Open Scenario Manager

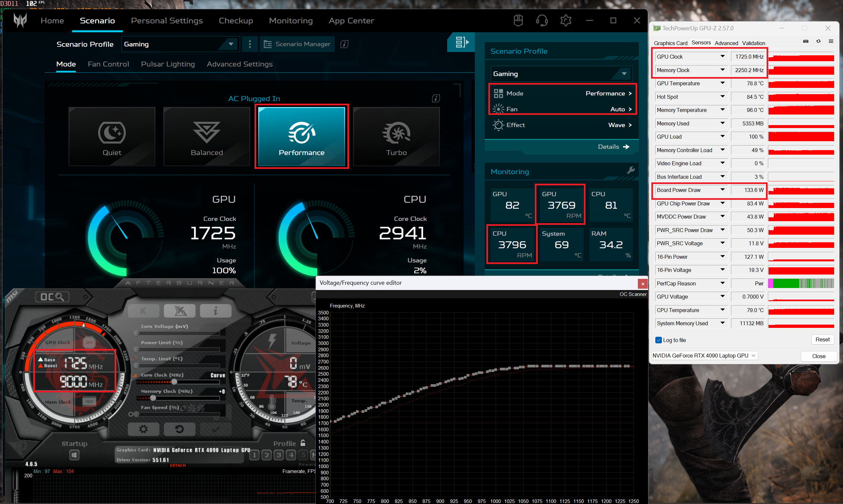[297, 44]
